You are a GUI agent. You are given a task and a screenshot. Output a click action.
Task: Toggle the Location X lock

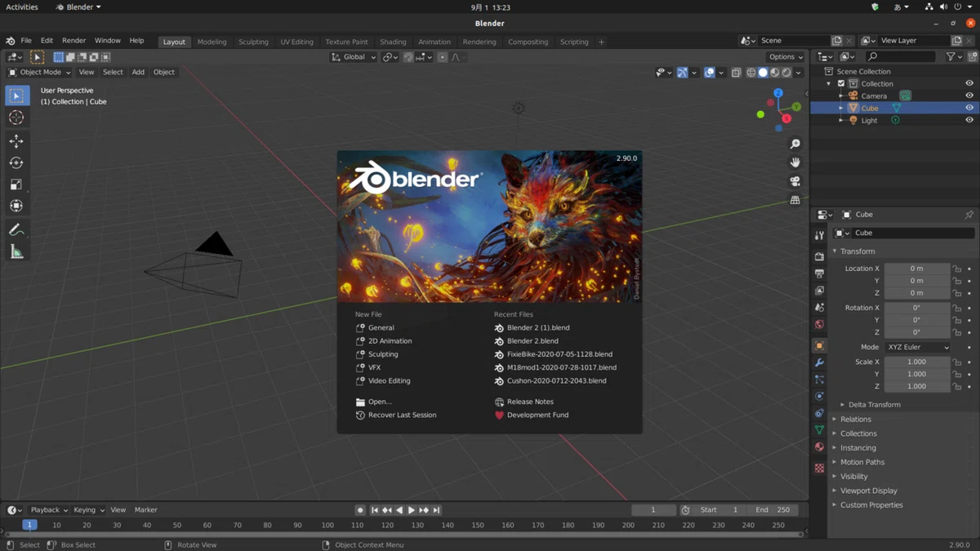[x=956, y=269]
